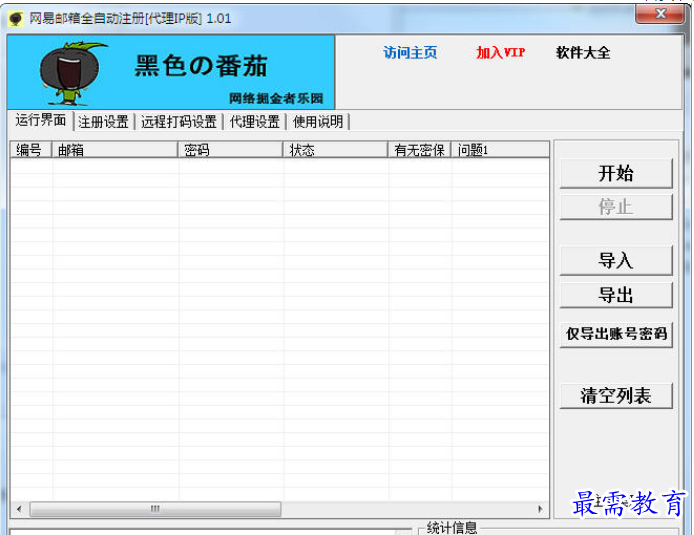Click the 黑色の番茄 banner title
The width and height of the screenshot is (694, 535).
click(201, 66)
